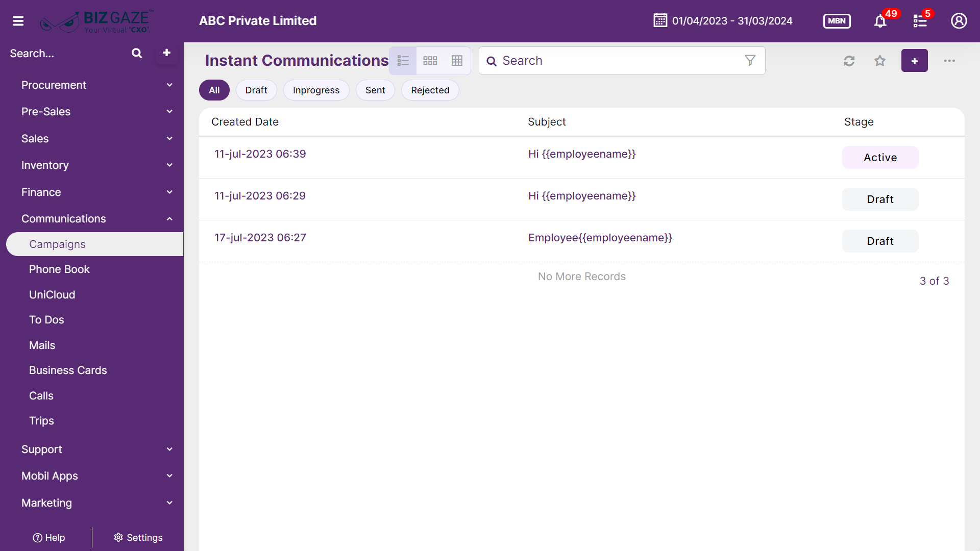This screenshot has width=980, height=551.
Task: Refresh the Instant Communications list
Action: point(849,61)
